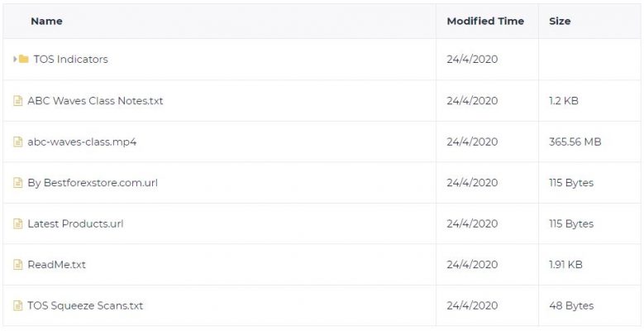Click file icon beside abc-waves-class.mp4
644x331 pixels.
pos(17,142)
